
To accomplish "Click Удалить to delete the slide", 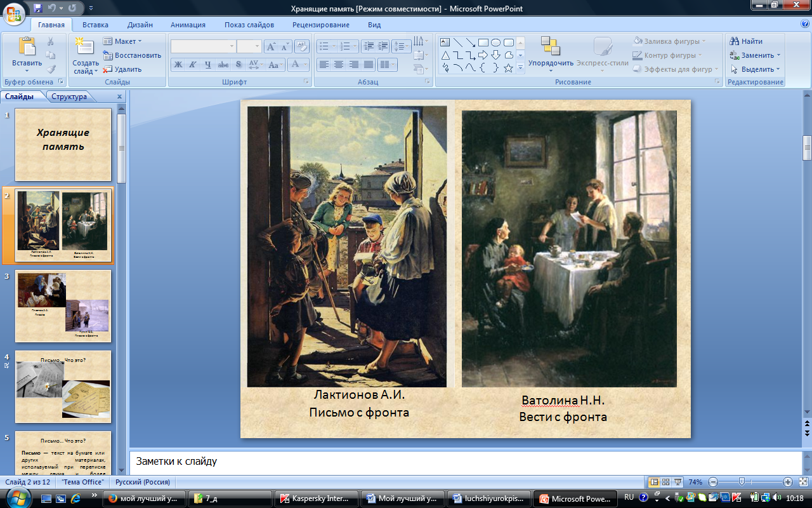I will click(x=122, y=69).
